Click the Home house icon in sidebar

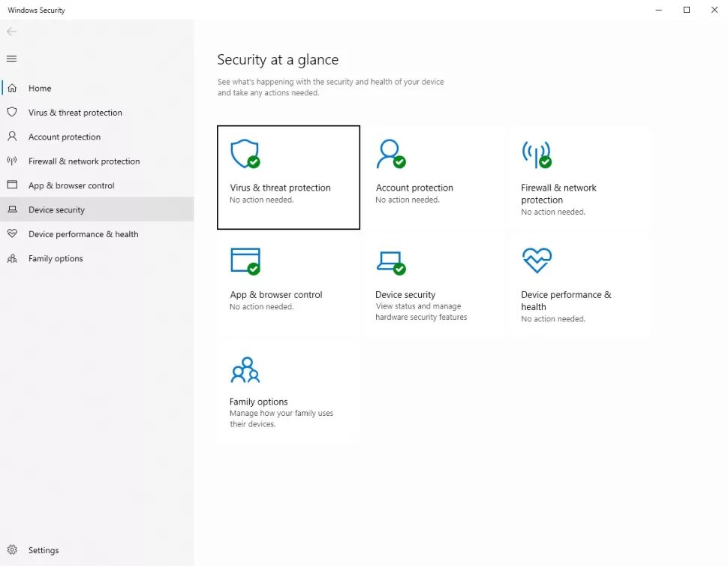12,88
